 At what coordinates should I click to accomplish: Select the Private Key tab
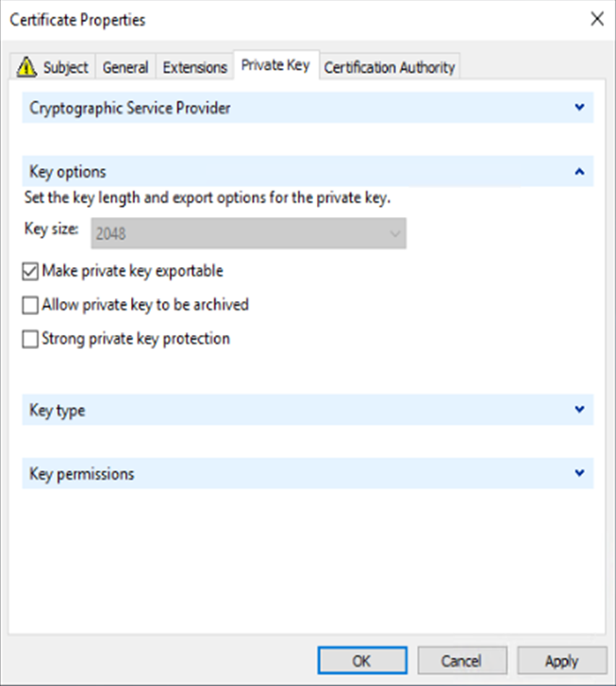pyautogui.click(x=275, y=65)
